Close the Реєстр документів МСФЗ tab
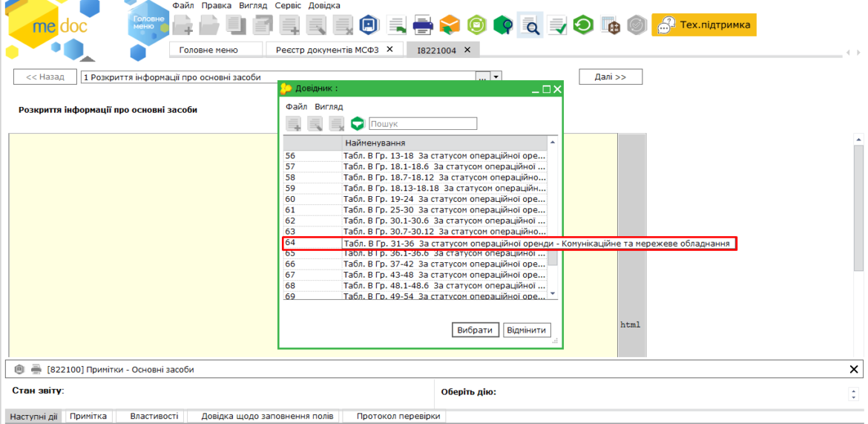The width and height of the screenshot is (868, 424). (x=389, y=49)
